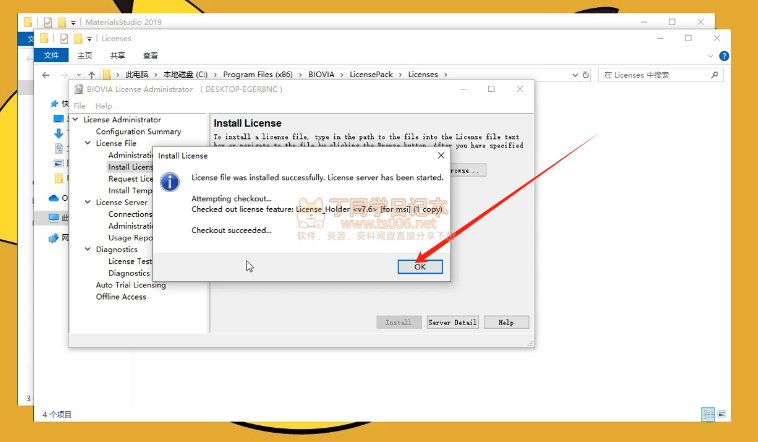Click the Licenses breadcrumb segment
This screenshot has width=758, height=442.
point(423,74)
